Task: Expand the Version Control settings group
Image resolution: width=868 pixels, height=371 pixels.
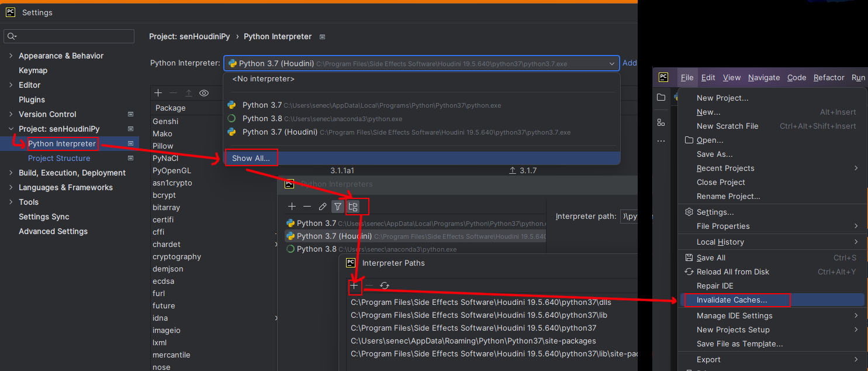Action: 11,114
